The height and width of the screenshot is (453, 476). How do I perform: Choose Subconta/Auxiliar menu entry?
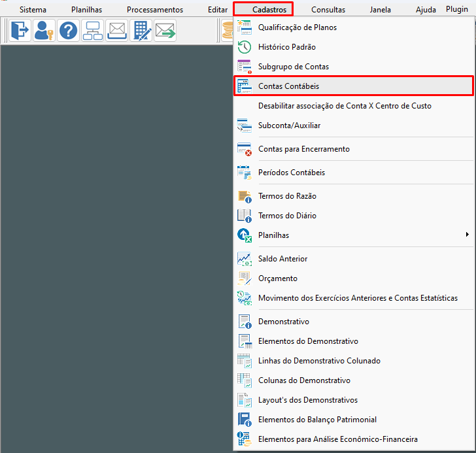354,126
